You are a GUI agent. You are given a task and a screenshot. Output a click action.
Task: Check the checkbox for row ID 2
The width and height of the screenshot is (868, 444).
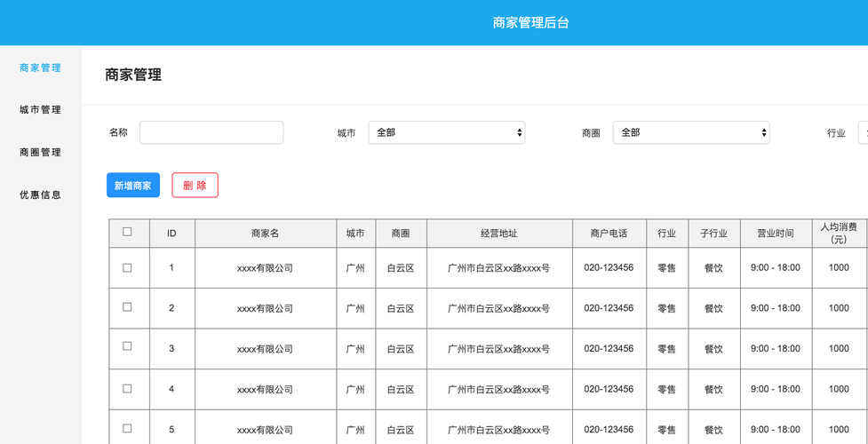pos(127,307)
